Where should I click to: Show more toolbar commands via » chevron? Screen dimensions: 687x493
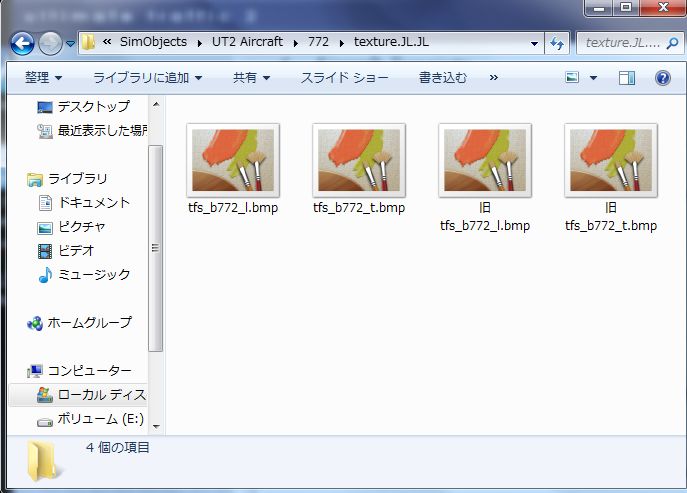(494, 78)
